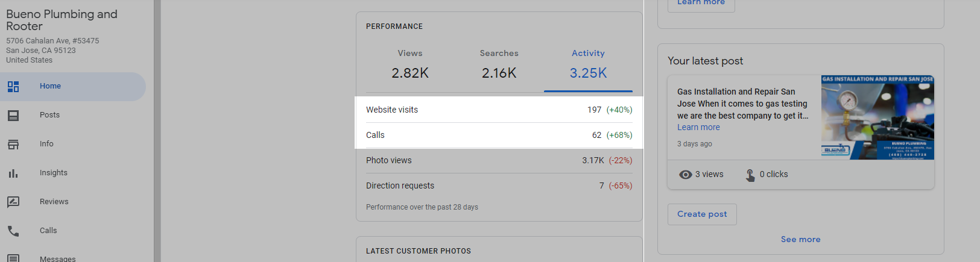The image size is (980, 262).
Task: Click the Info storefront icon
Action: tap(13, 145)
